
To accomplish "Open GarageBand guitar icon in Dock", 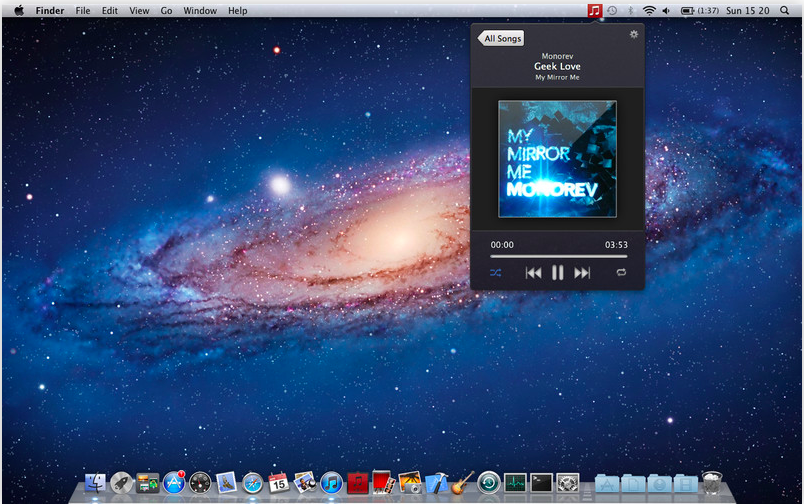I will [x=463, y=482].
